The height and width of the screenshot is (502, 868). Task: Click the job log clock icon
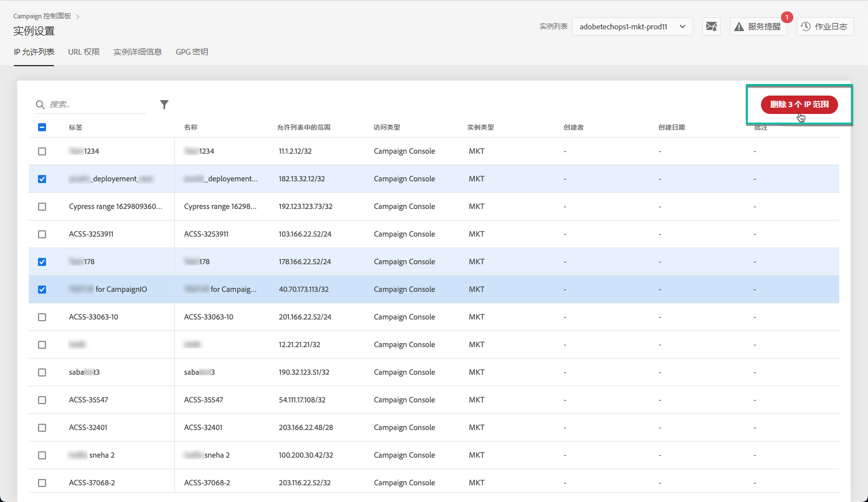[x=806, y=26]
